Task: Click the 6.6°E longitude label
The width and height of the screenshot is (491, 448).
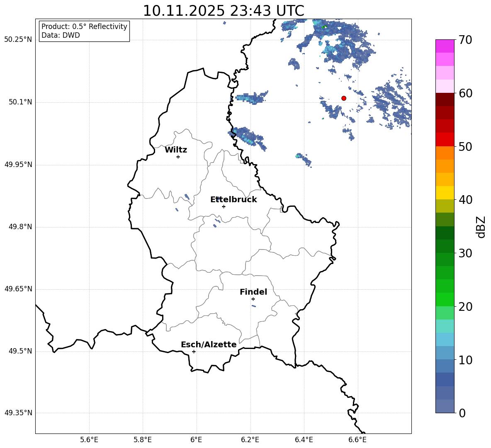Action: point(357,440)
